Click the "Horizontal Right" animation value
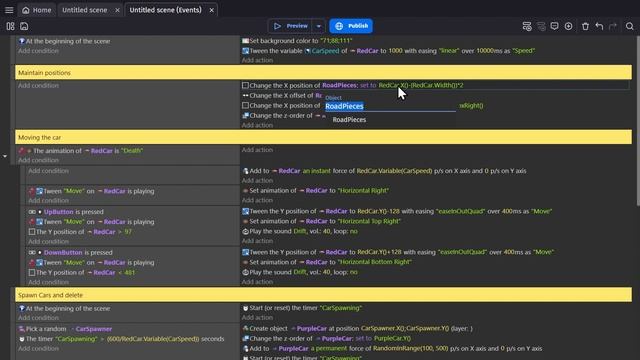Viewport: 640px width, 360px height. [363, 191]
